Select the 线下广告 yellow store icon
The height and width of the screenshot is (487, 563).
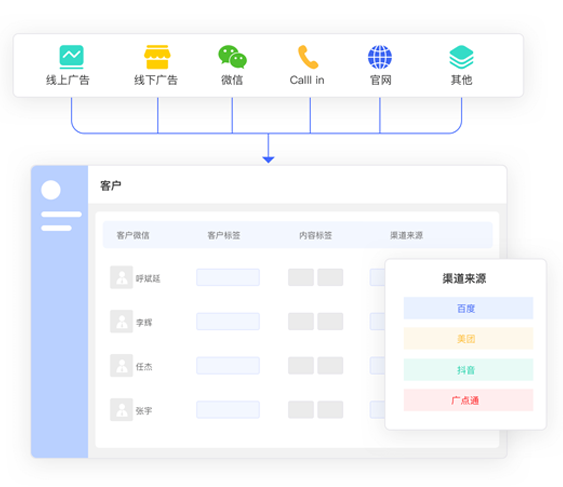tap(157, 57)
